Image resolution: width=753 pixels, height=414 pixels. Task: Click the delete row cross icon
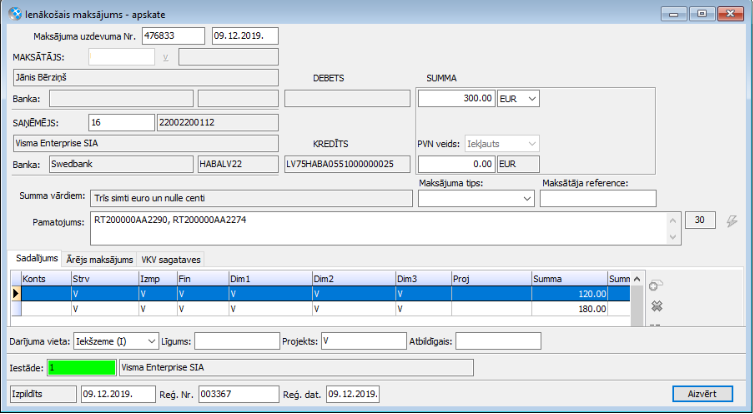click(656, 306)
